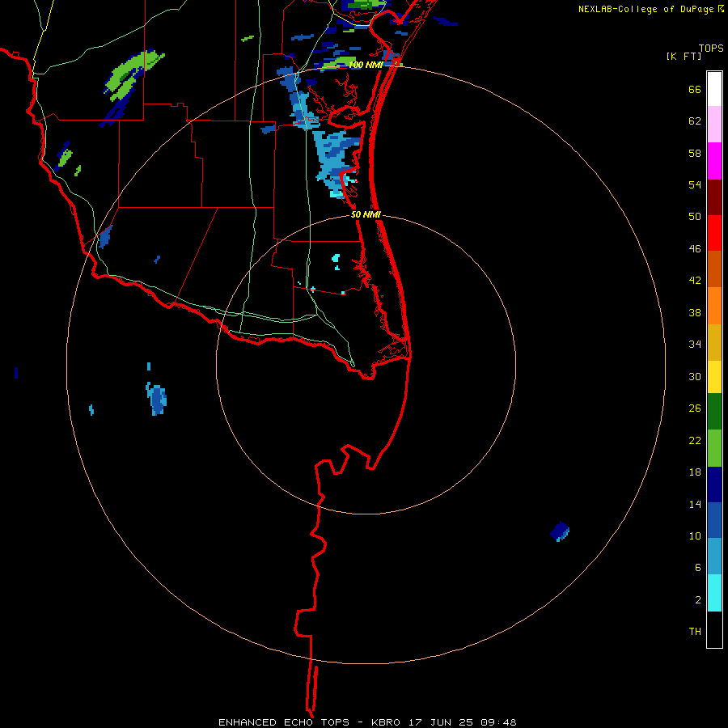Pick the white swatch atop the color scale

[x=714, y=89]
